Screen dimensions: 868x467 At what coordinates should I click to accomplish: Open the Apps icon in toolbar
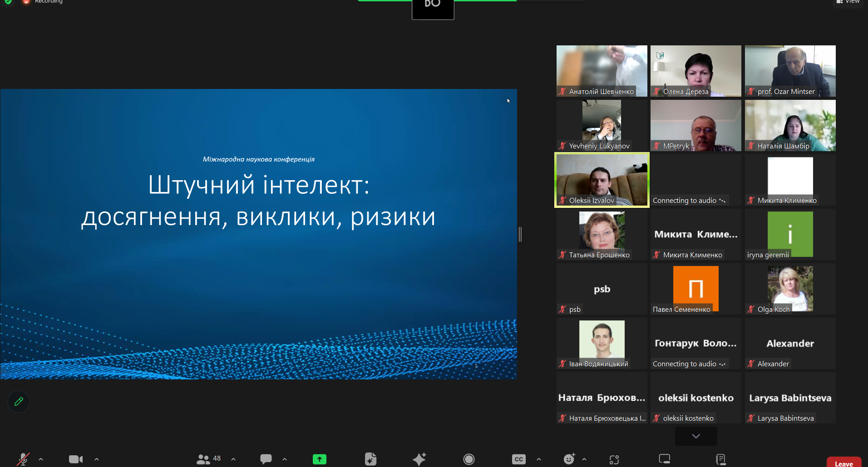coord(614,460)
